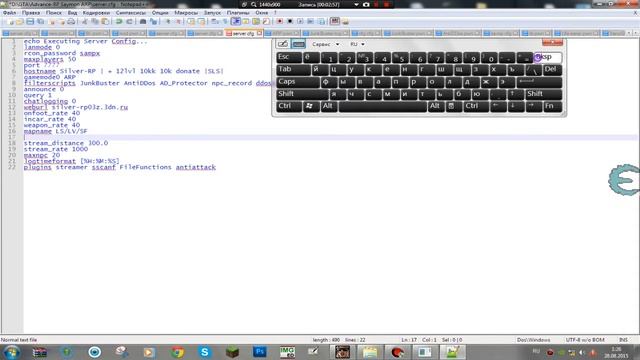
Task: Click the Esc key on the on-screen keyboard
Action: pyautogui.click(x=289, y=57)
